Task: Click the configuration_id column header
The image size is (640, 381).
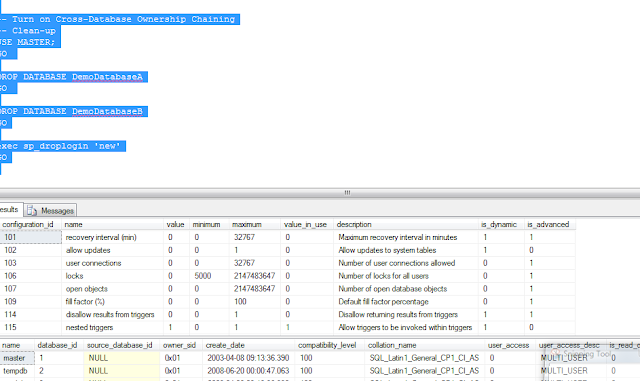Action: coord(31,225)
